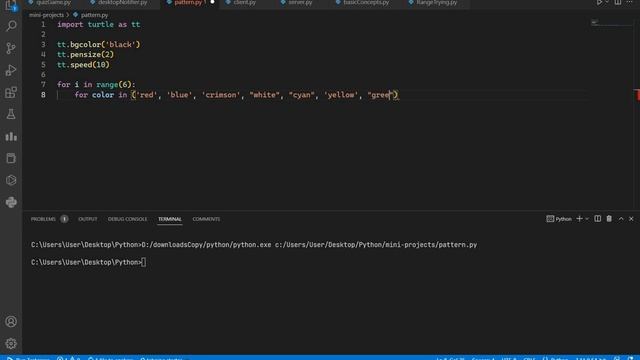This screenshot has height=360, width=640.
Task: Split the editor to the side
Action: tap(618, 2)
